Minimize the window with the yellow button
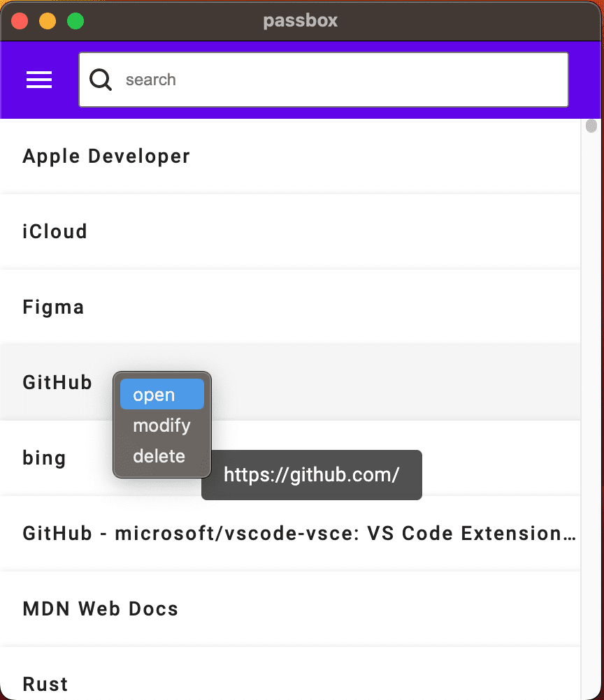This screenshot has height=700, width=604. (x=48, y=21)
